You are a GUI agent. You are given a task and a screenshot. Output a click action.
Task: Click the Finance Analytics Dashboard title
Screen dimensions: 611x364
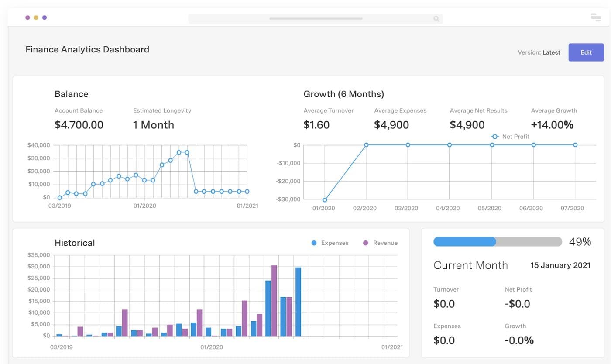(x=87, y=49)
